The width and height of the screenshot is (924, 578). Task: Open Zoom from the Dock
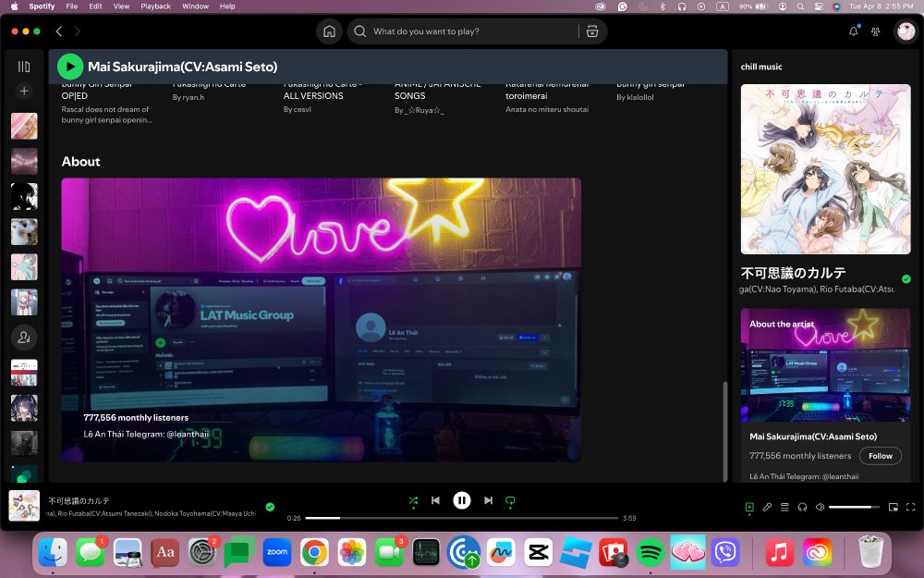tap(277, 553)
